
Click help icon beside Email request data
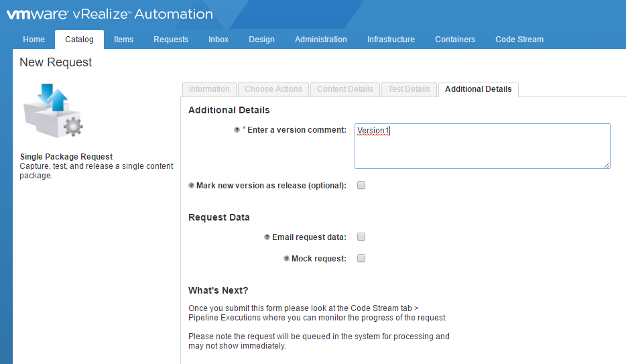pos(267,237)
